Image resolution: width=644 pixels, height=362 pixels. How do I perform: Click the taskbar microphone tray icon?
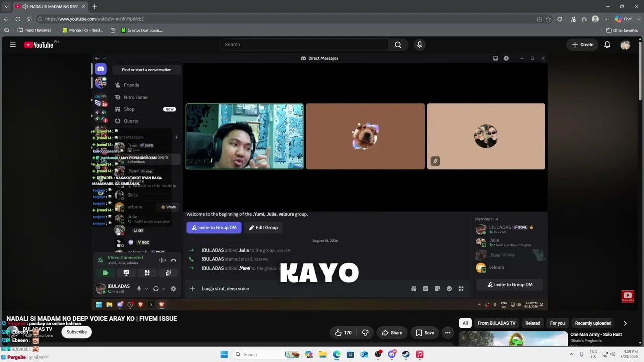coord(581,354)
